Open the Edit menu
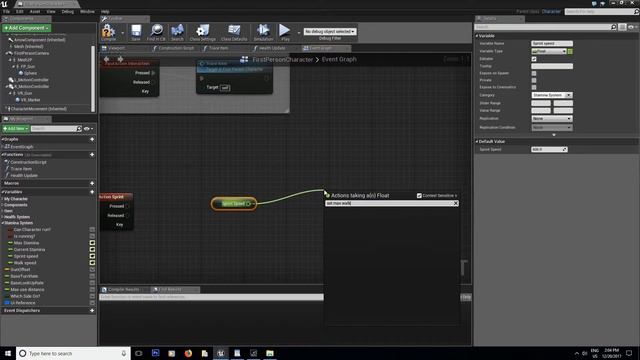The image size is (640, 360). (x=20, y=11)
